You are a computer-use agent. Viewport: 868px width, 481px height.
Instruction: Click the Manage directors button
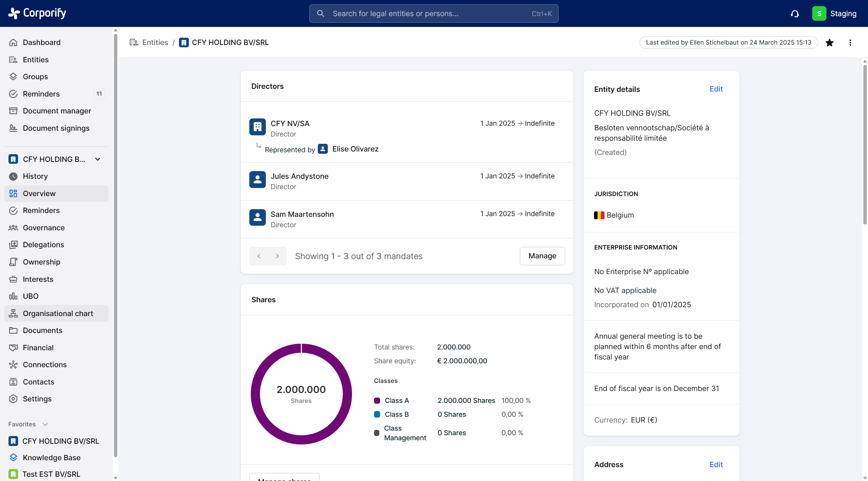[x=542, y=256]
